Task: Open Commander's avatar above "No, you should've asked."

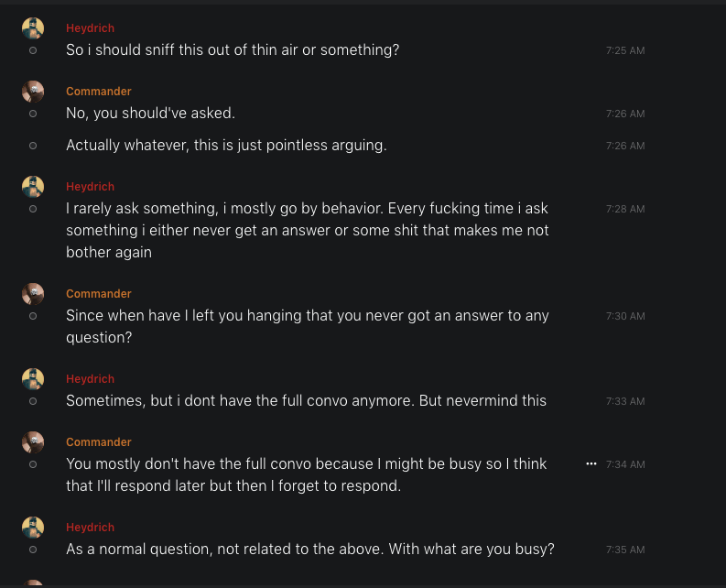Action: [x=33, y=92]
